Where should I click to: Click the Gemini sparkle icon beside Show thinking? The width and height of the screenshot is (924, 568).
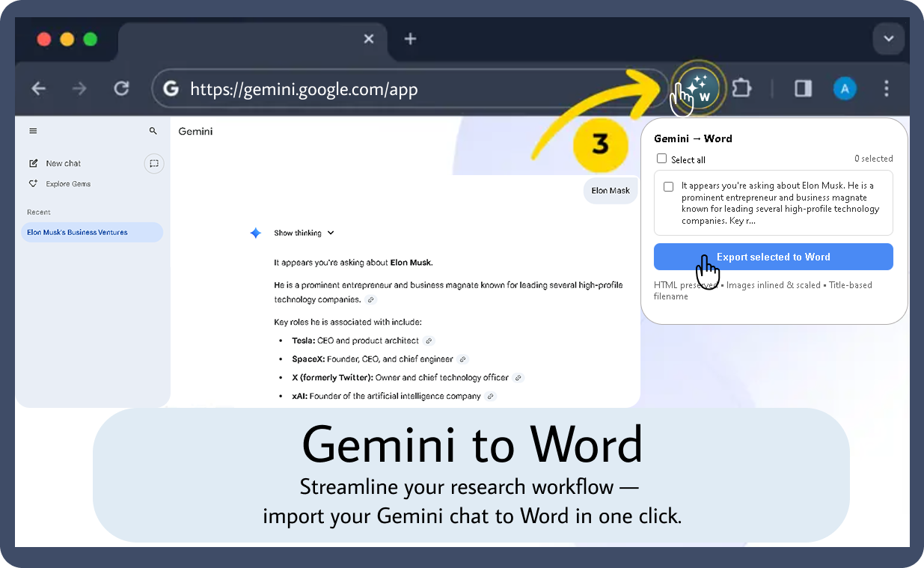256,233
